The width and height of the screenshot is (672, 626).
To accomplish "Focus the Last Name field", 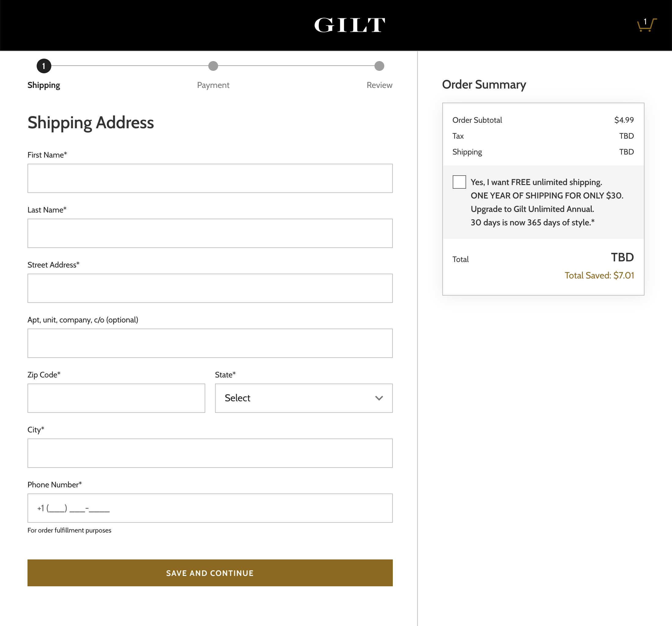I will coord(210,233).
